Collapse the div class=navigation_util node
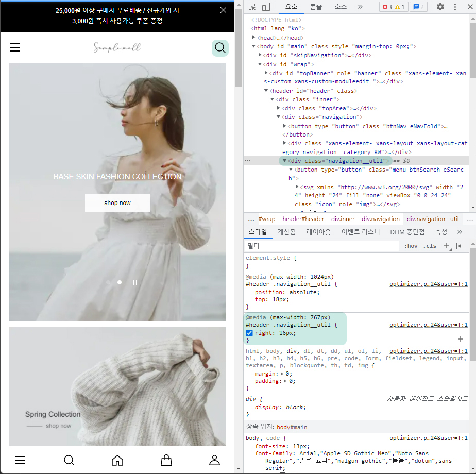Viewport: 476px width, 474px height. pos(284,160)
